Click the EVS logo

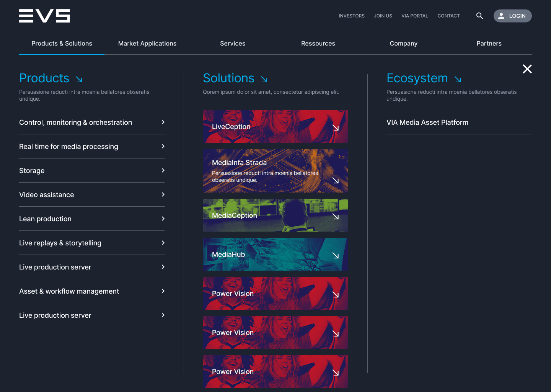pos(45,16)
